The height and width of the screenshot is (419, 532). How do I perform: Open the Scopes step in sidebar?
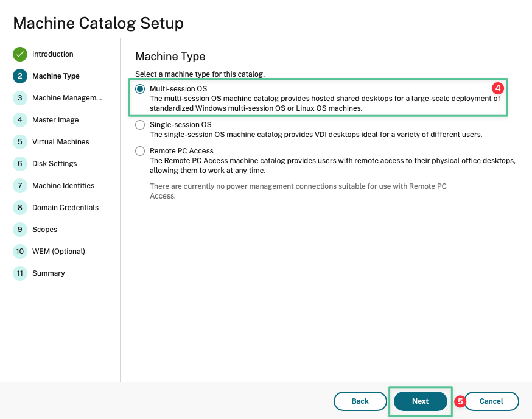click(44, 230)
